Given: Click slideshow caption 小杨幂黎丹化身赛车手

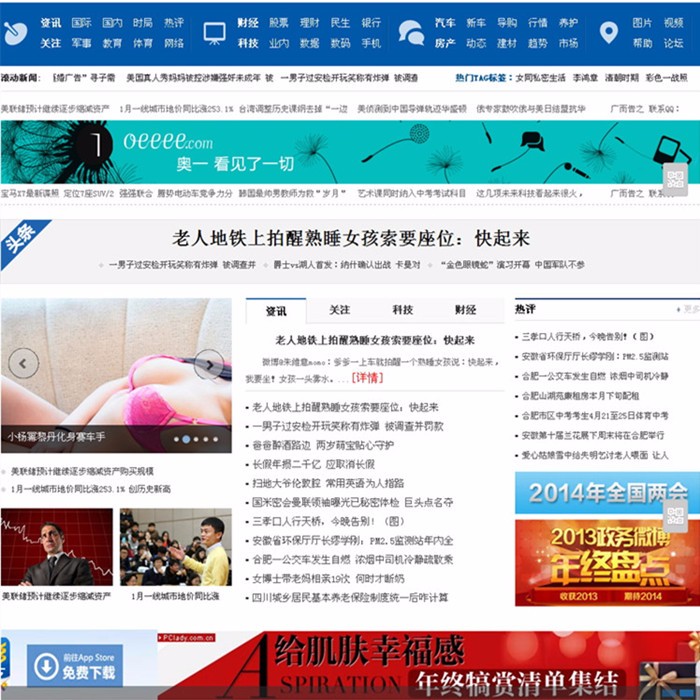Looking at the screenshot, I should 56,437.
